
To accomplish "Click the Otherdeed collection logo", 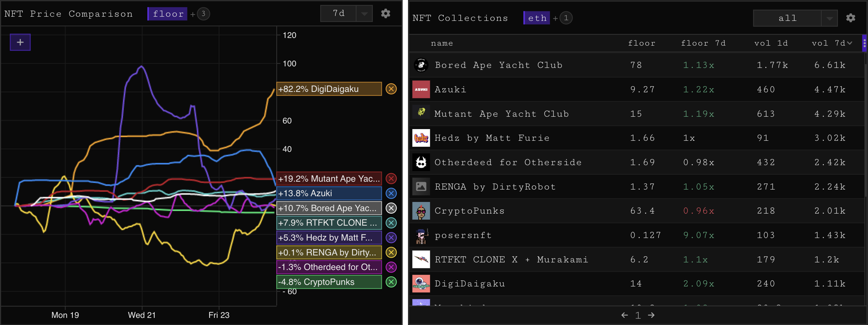I will pyautogui.click(x=421, y=162).
